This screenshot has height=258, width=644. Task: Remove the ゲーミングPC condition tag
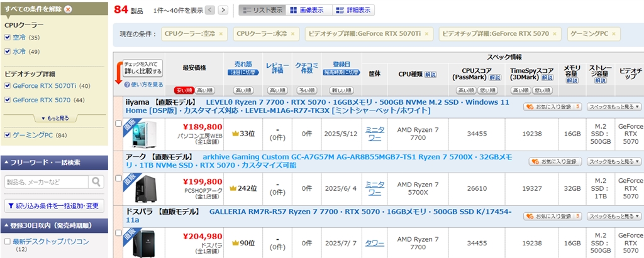tap(614, 34)
